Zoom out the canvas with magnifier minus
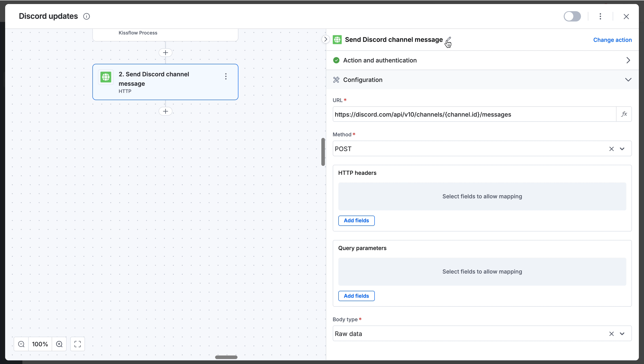644x364 pixels. pyautogui.click(x=21, y=344)
